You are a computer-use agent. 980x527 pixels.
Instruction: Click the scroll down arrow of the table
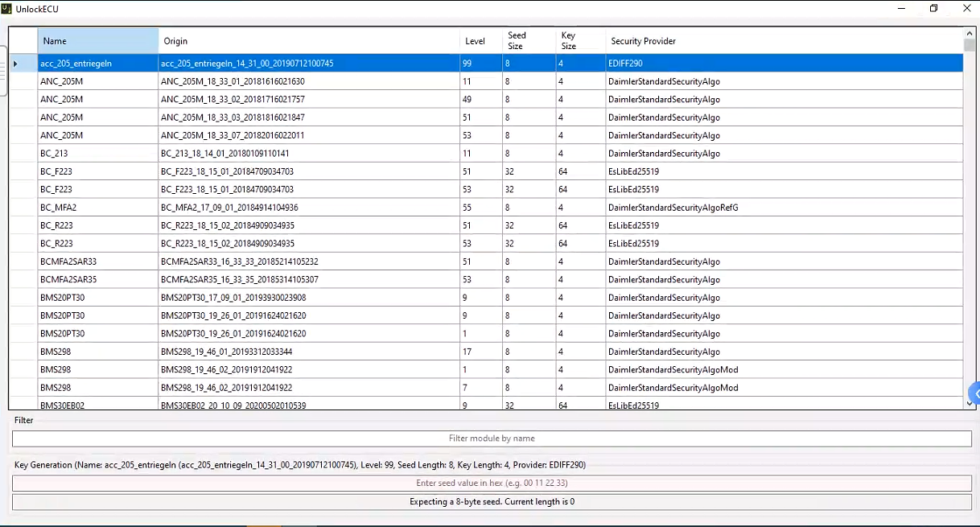pyautogui.click(x=969, y=403)
